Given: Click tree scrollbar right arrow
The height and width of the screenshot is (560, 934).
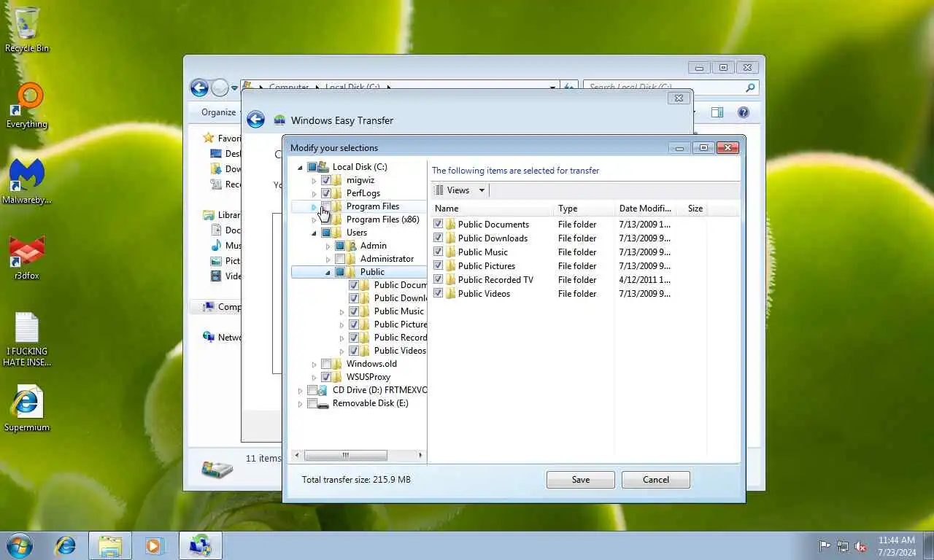Looking at the screenshot, I should tap(420, 456).
